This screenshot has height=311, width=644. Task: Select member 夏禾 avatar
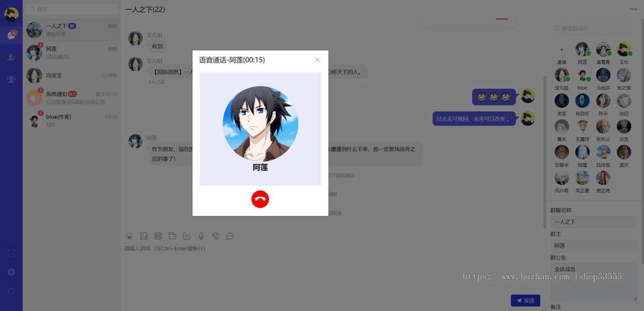[x=561, y=127]
